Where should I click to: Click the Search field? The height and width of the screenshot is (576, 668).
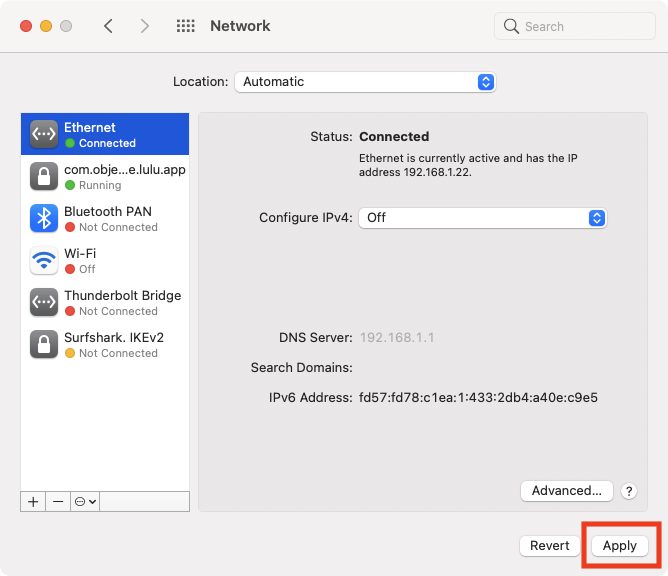coord(575,26)
